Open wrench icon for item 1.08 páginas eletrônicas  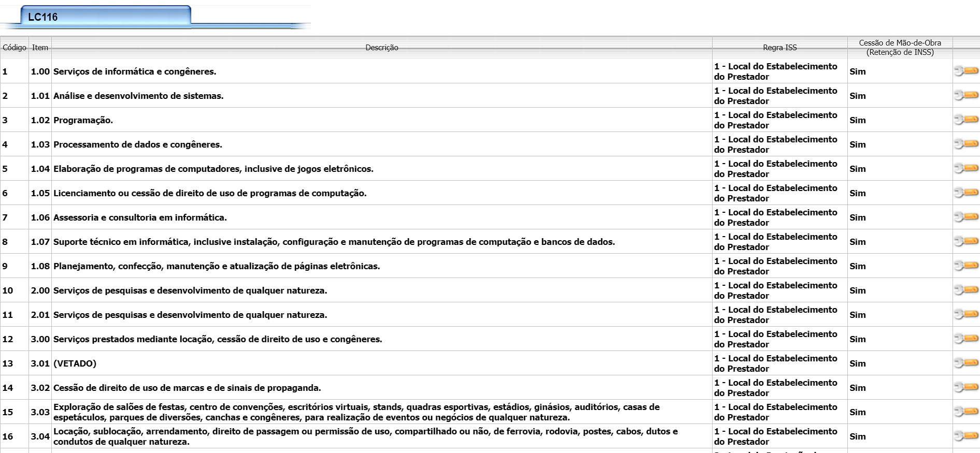pos(966,266)
